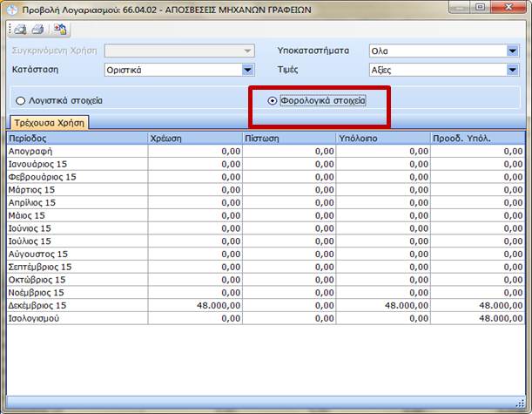Viewport: 532px width, 414px height.
Task: Close the Προβολή Λογαριασμού window
Action: [508, 7]
